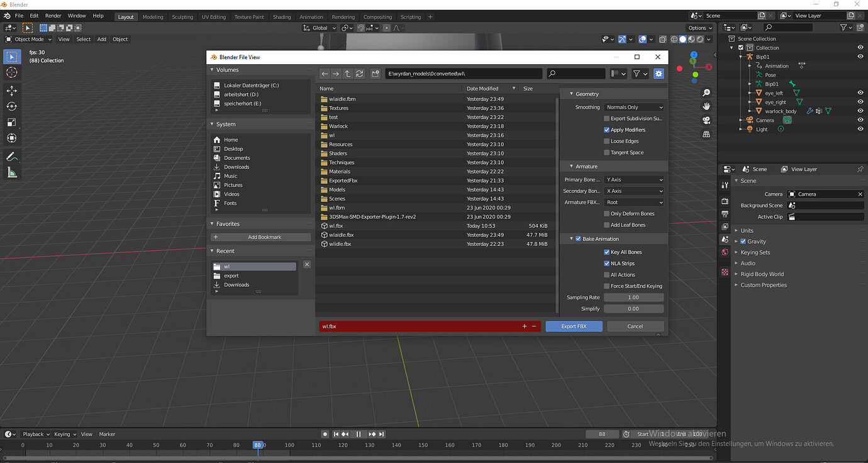
Task: Adjust the Sampling Rate slider
Action: tap(634, 297)
